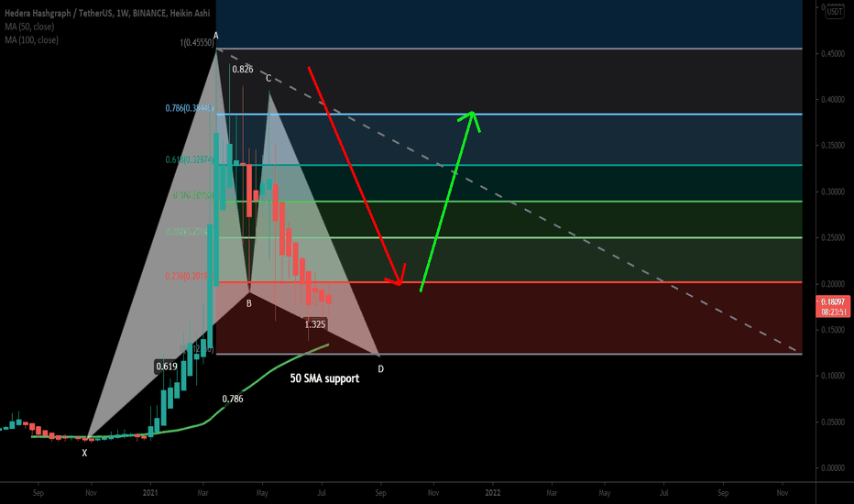Click the 0.10000 price axis label

pos(833,376)
